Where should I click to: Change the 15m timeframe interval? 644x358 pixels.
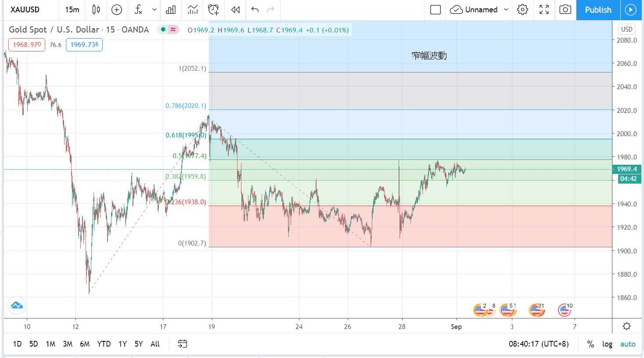pyautogui.click(x=72, y=10)
